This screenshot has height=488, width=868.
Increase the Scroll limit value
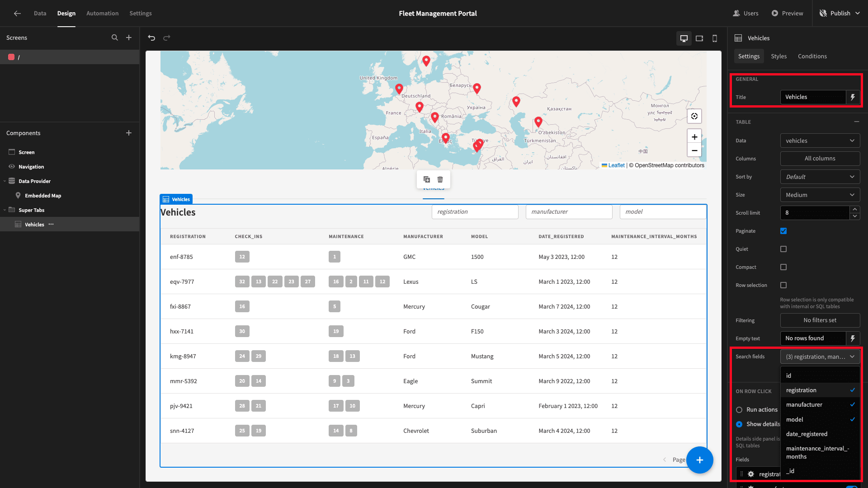coord(854,210)
